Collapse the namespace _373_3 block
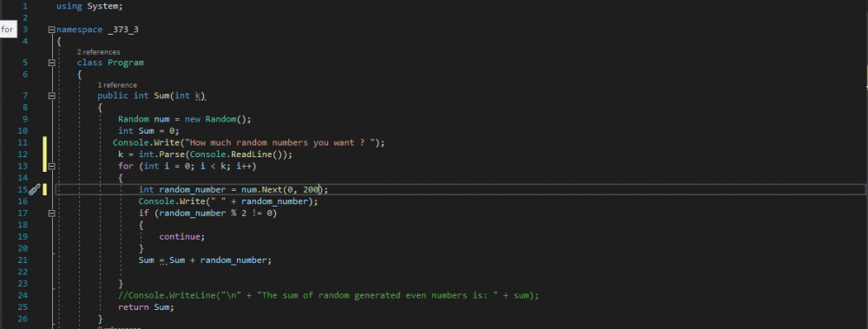Screen dimensions: 868x329 tap(51, 30)
